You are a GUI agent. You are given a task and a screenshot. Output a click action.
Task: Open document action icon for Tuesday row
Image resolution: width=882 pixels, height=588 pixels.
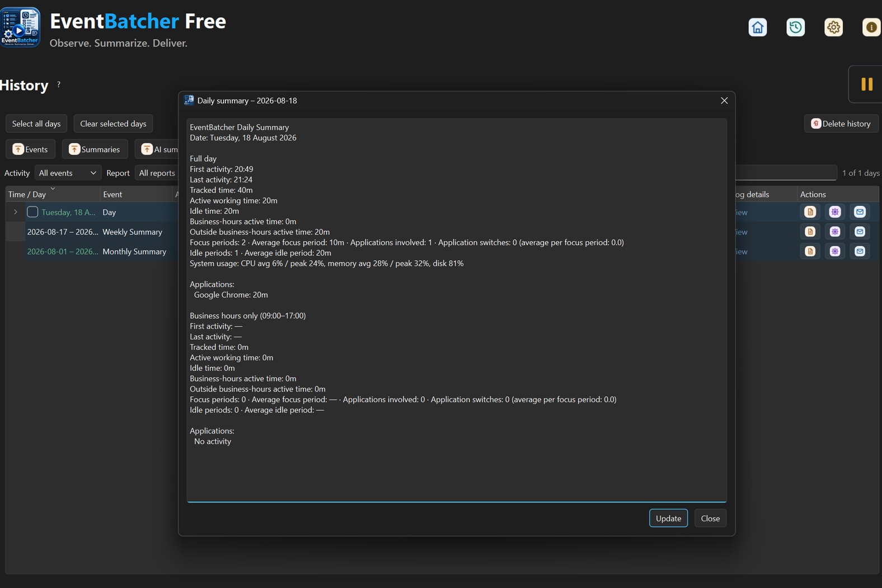point(810,212)
